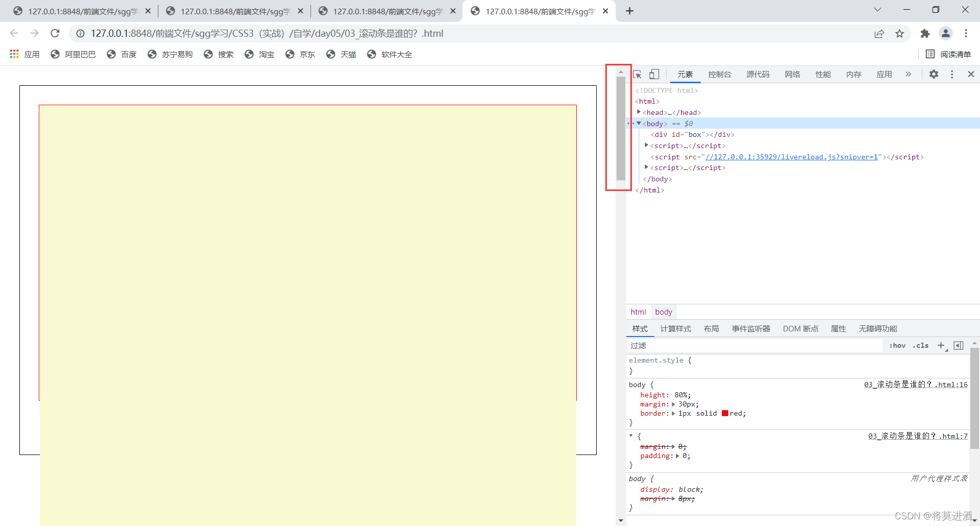Screen dimensions: 980x526
Task: Expand the border shorthand triangle
Action: pos(673,414)
